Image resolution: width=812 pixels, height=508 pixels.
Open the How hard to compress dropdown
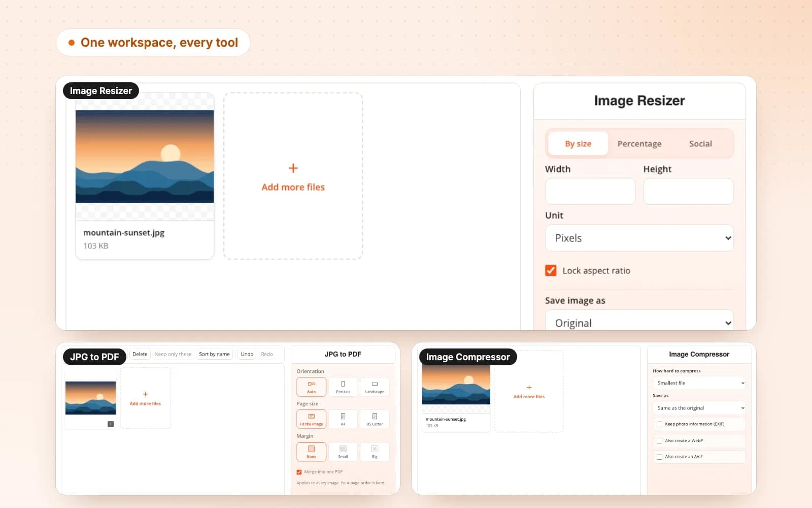699,383
